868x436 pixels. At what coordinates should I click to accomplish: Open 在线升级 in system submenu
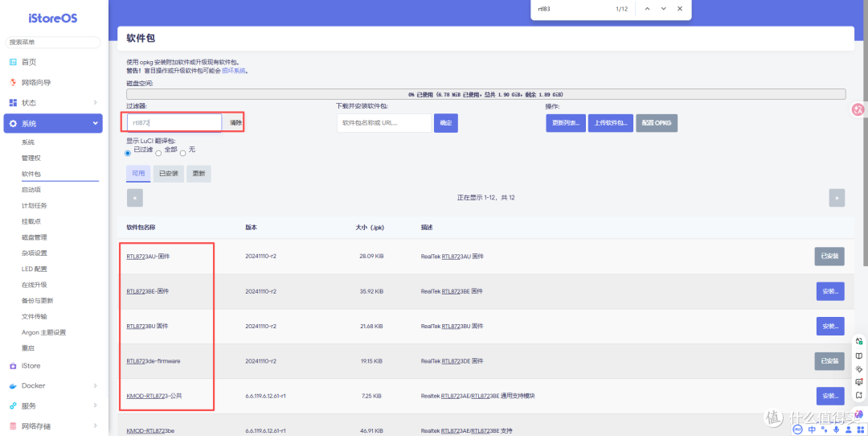click(35, 285)
